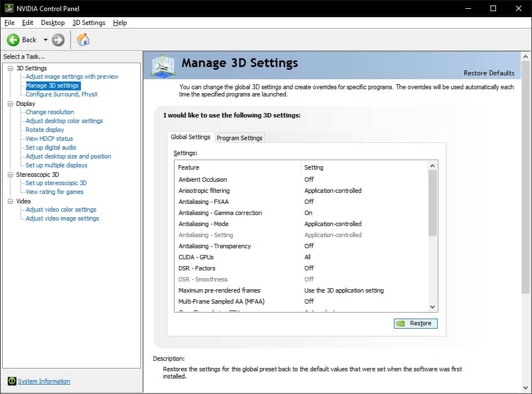The height and width of the screenshot is (394, 532).
Task: Close the NVIDIA Control Panel window
Action: pyautogui.click(x=519, y=8)
